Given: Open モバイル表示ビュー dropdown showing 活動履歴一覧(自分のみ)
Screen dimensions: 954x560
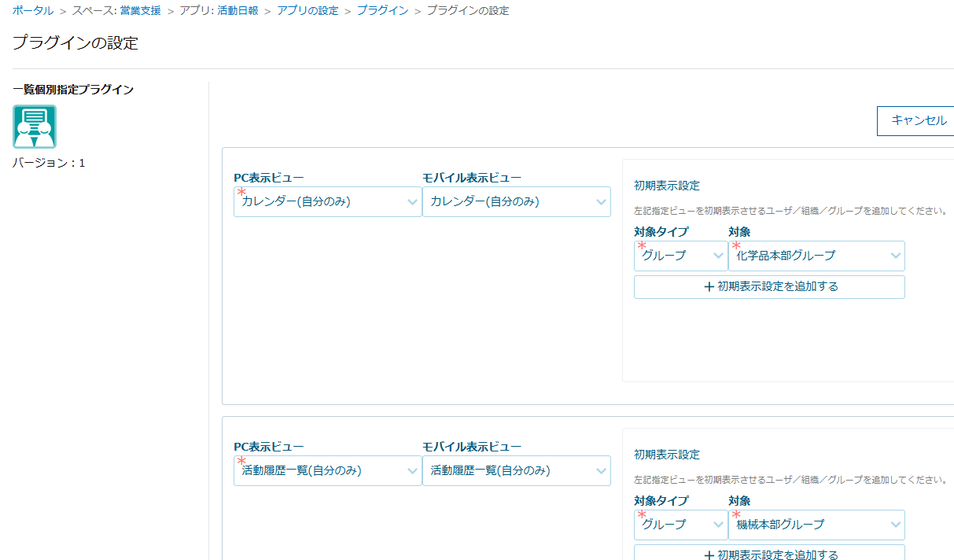Looking at the screenshot, I should (516, 471).
